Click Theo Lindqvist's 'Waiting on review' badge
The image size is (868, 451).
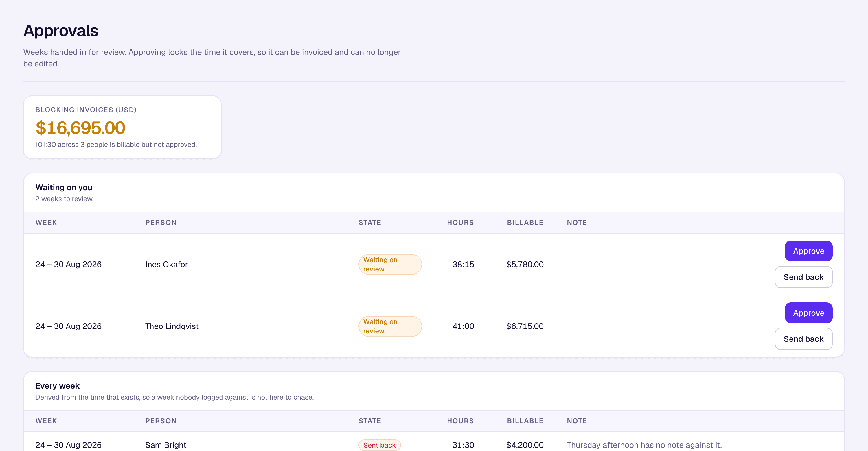[390, 326]
